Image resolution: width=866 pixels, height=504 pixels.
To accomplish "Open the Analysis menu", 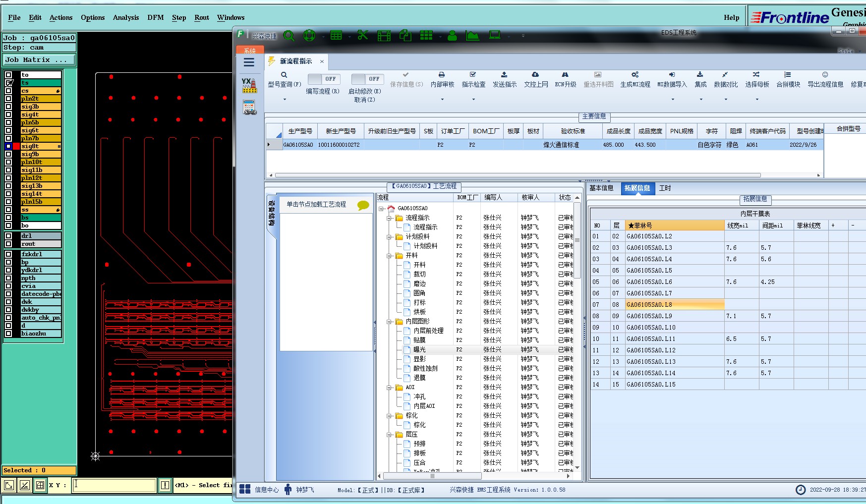I will 126,17.
